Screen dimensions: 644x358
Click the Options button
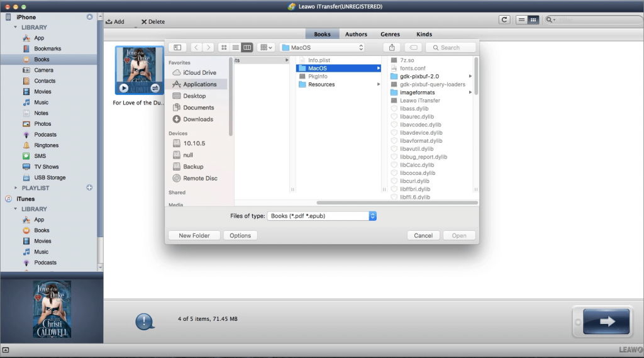[x=240, y=235]
